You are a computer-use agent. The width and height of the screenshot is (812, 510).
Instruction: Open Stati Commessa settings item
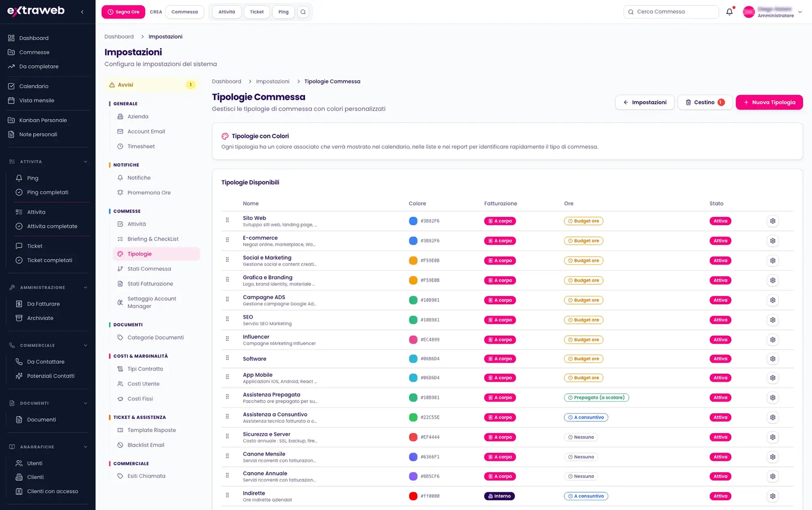tap(149, 269)
